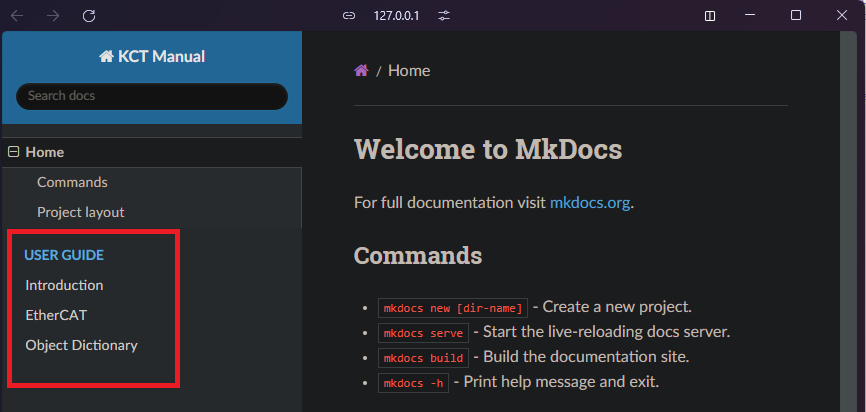The image size is (866, 412).
Task: Reload the page with refresh icon
Action: pos(89,16)
